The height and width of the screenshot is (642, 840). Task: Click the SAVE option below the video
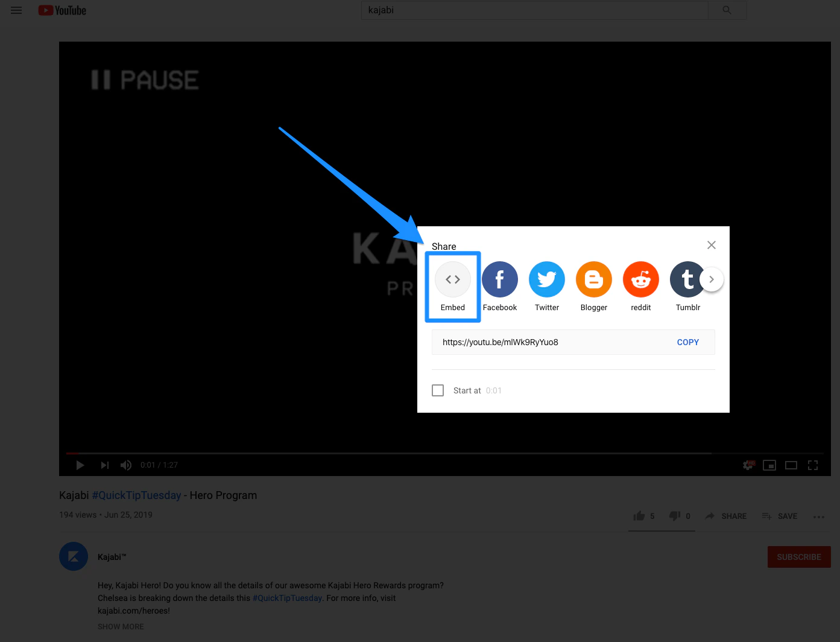point(780,516)
